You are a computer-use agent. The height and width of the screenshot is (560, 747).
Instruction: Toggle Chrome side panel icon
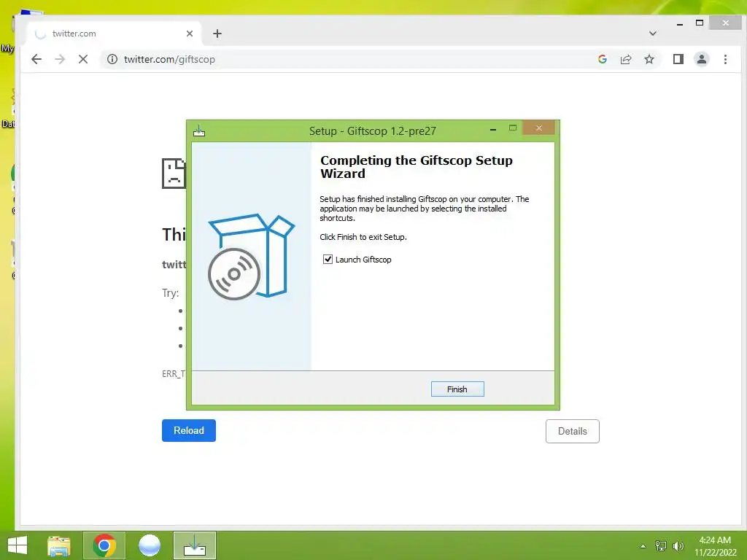(x=678, y=59)
